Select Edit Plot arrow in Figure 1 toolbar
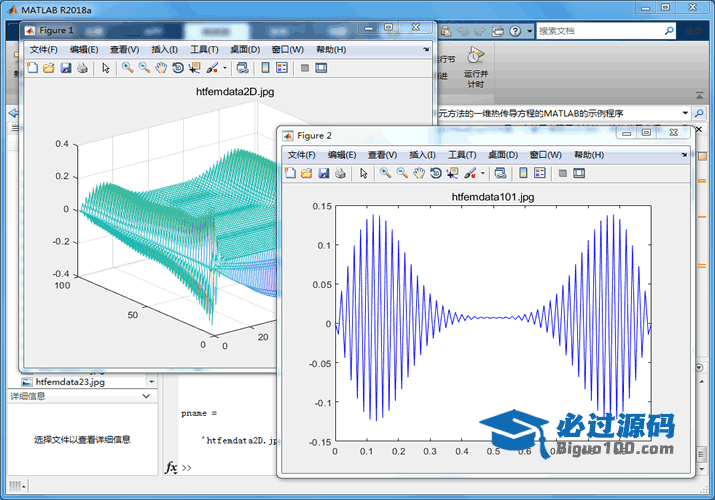The width and height of the screenshot is (715, 500). pos(106,68)
